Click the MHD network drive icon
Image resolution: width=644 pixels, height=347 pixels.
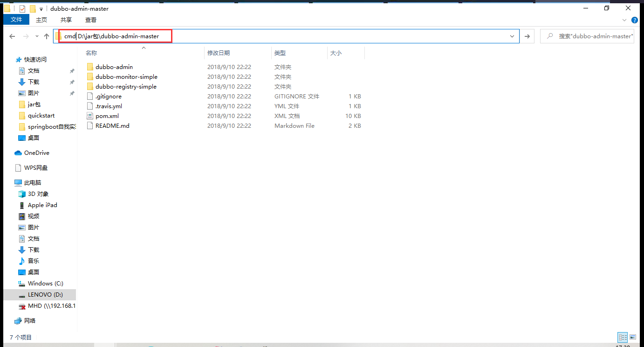(22, 306)
